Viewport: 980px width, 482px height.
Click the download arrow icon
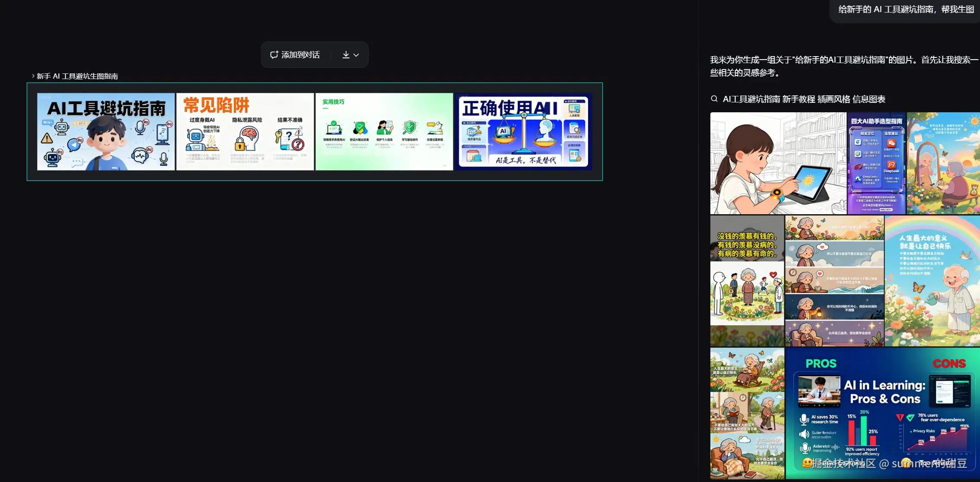[346, 55]
